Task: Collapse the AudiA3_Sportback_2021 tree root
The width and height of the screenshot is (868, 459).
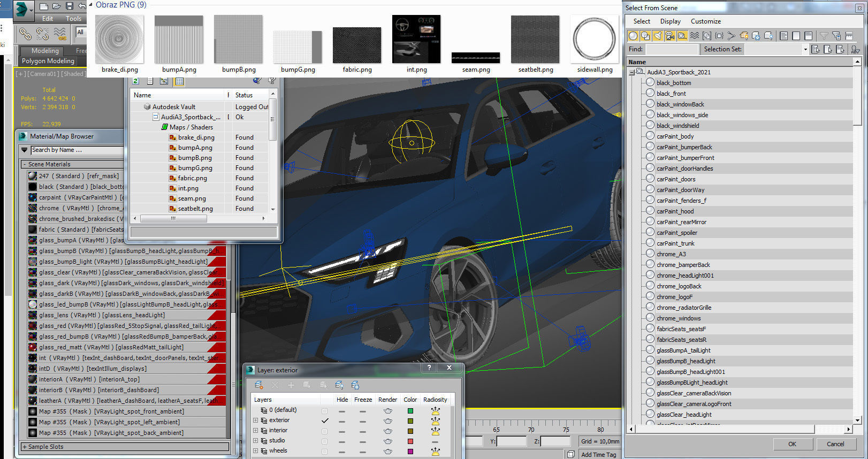Action: 633,72
